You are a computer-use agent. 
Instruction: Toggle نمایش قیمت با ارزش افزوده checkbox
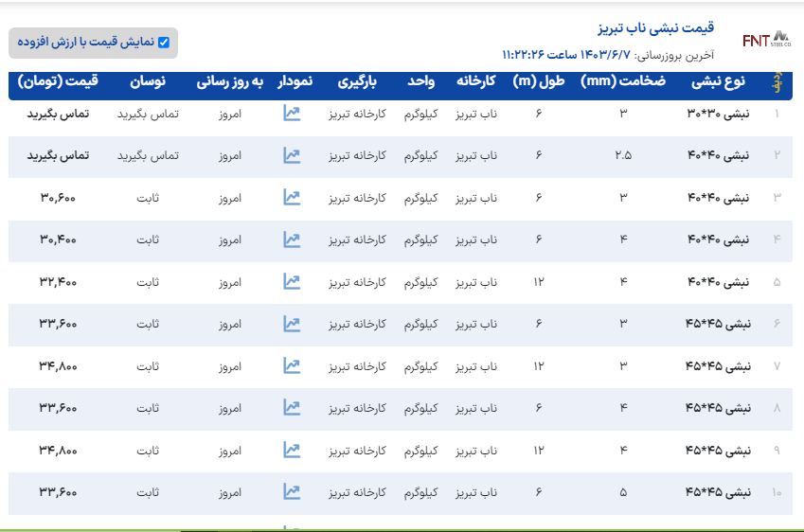[x=164, y=43]
